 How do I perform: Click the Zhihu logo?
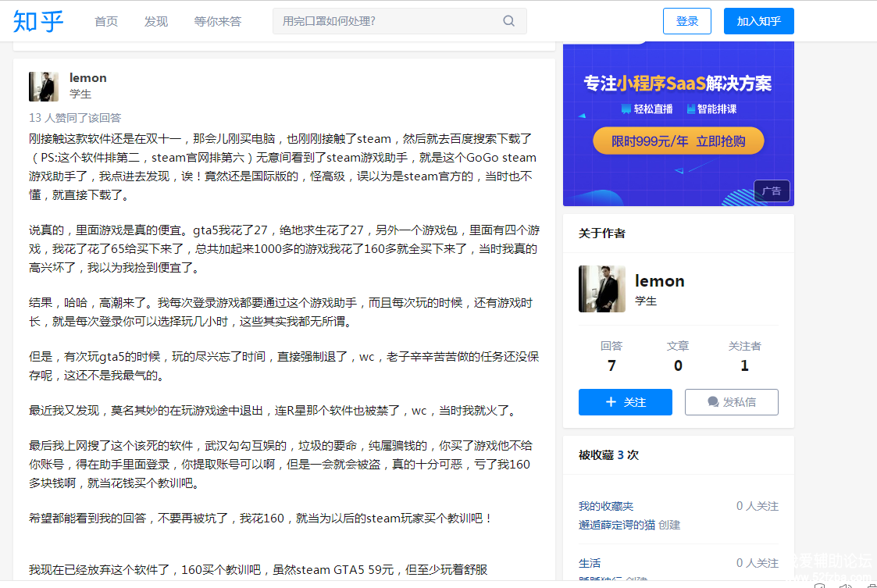(38, 21)
